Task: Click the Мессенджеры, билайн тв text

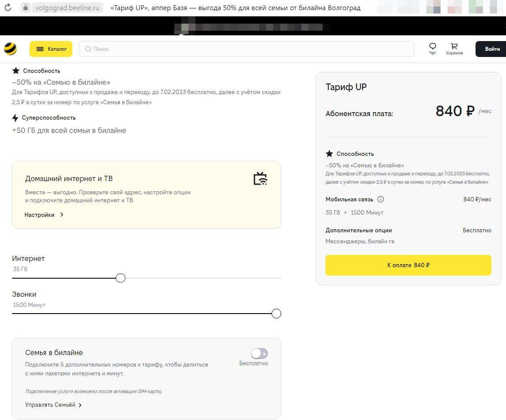Action: pos(360,241)
